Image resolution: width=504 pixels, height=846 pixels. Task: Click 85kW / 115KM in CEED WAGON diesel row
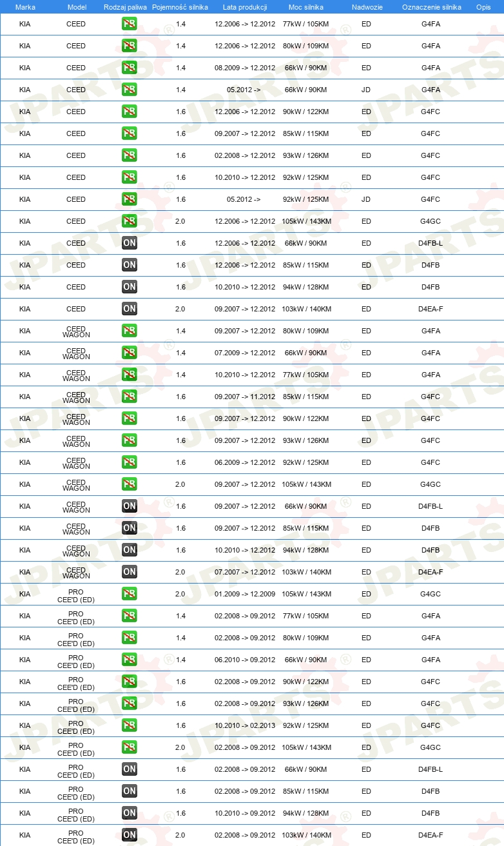click(306, 528)
